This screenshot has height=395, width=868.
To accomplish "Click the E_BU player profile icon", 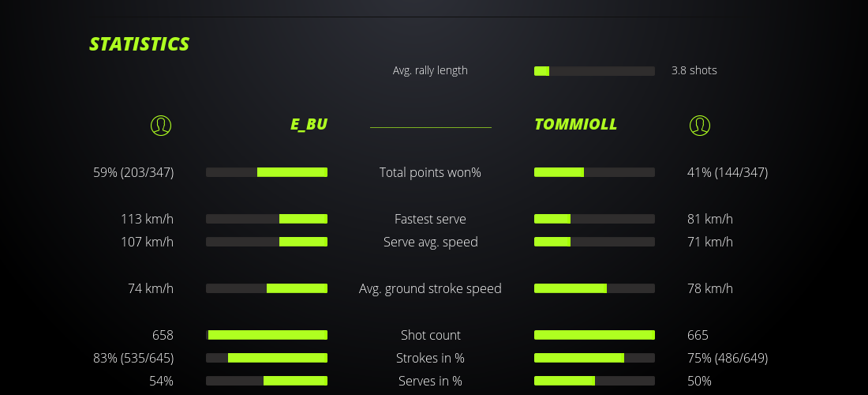I will [161, 125].
